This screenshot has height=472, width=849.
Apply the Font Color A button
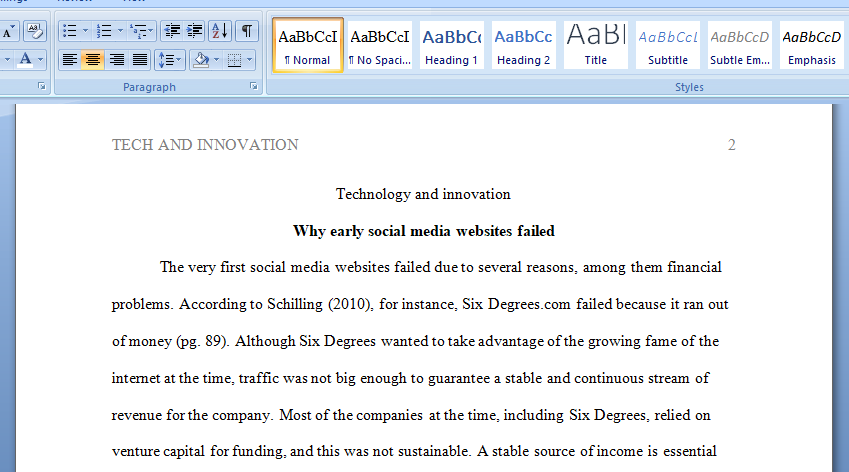(25, 59)
